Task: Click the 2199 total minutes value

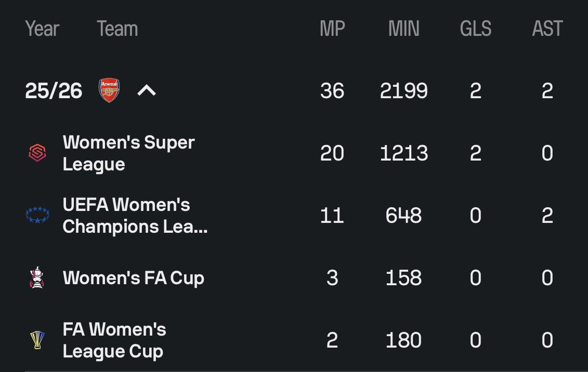Action: coord(404,90)
